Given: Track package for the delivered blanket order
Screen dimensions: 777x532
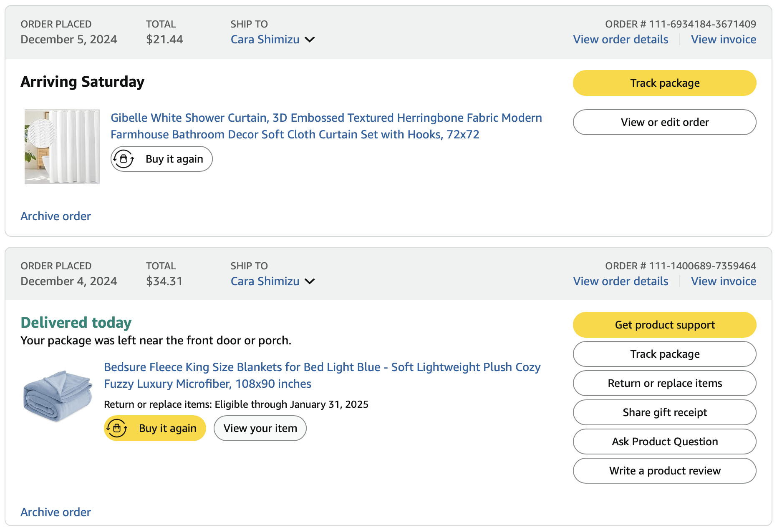Looking at the screenshot, I should coord(664,354).
